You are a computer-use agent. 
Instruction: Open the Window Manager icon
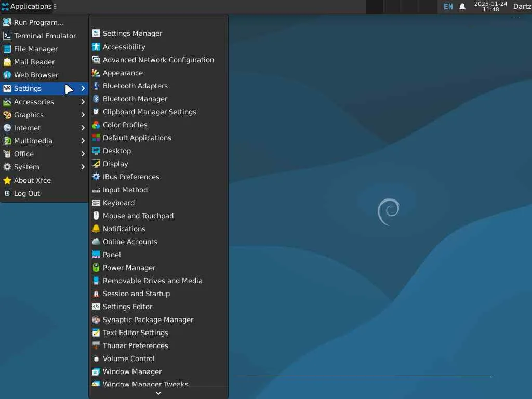point(96,372)
